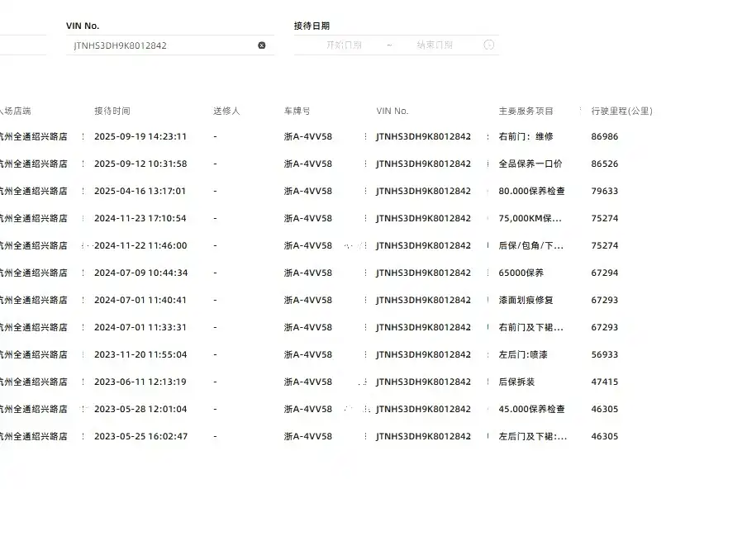The height and width of the screenshot is (560, 747).
Task: Select the 漆面划痕修复 service entry
Action: (526, 300)
